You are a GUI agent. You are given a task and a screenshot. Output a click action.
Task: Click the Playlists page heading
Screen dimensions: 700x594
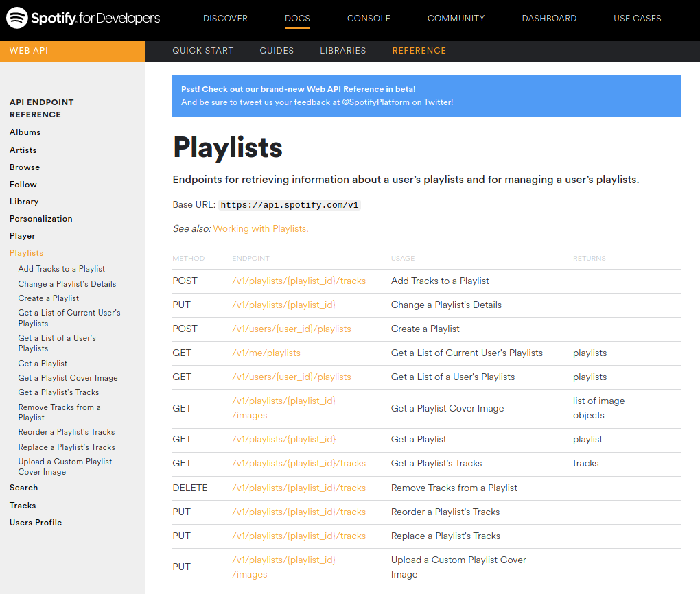pyautogui.click(x=228, y=147)
